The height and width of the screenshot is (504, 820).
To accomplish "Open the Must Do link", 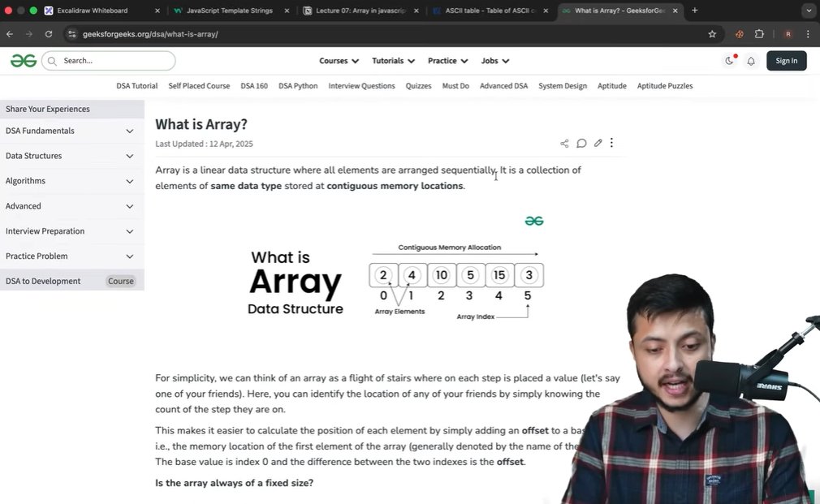I will (455, 86).
